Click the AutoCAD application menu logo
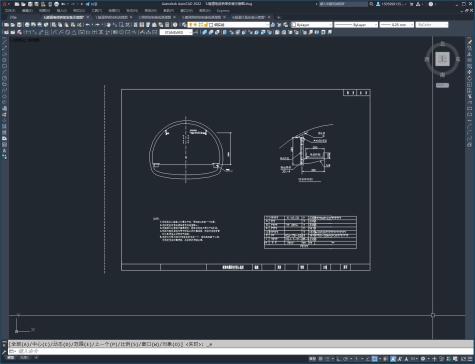Image resolution: width=475 pixels, height=364 pixels. [x=5, y=4]
